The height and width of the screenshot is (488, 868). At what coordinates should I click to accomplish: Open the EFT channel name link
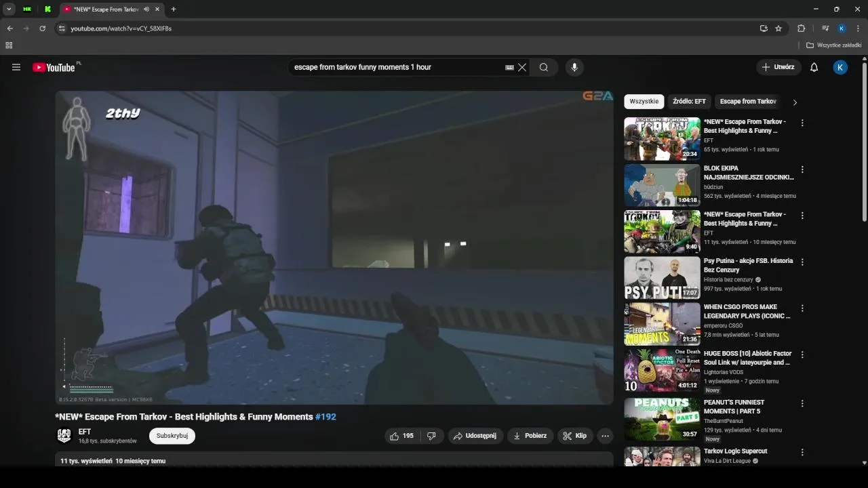85,432
